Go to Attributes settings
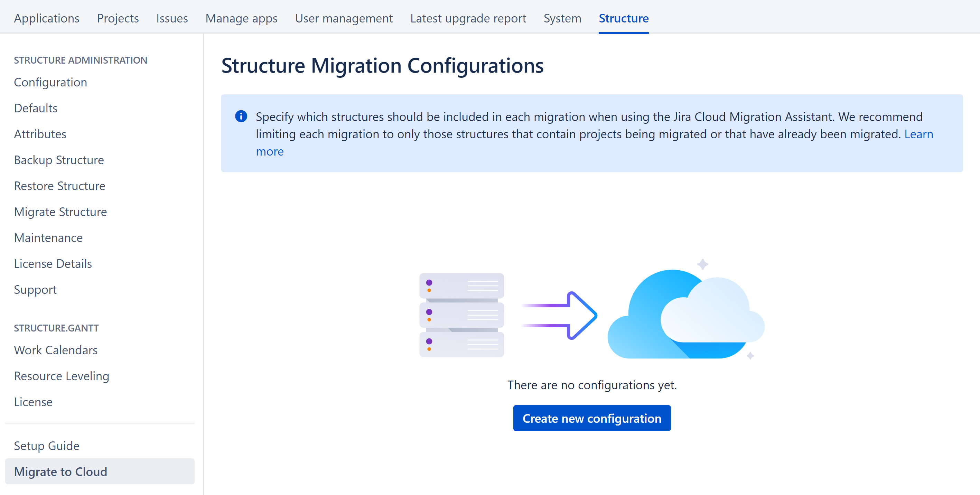 (40, 134)
